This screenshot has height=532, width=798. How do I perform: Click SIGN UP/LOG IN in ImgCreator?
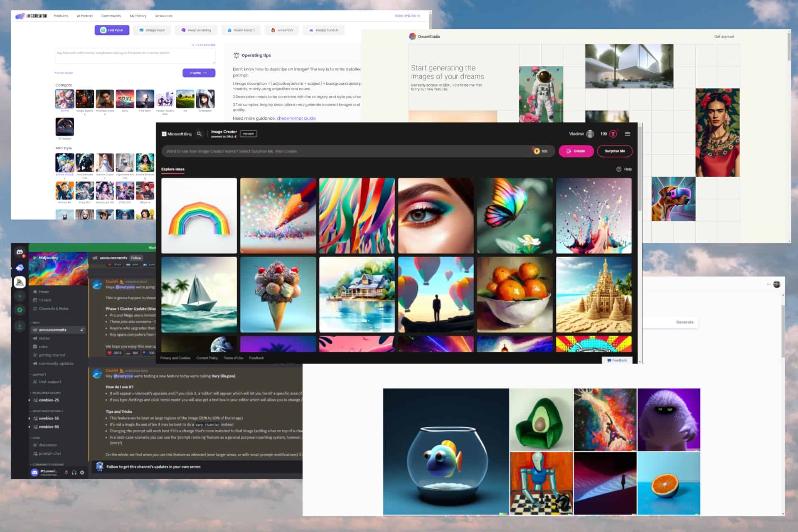click(x=407, y=16)
